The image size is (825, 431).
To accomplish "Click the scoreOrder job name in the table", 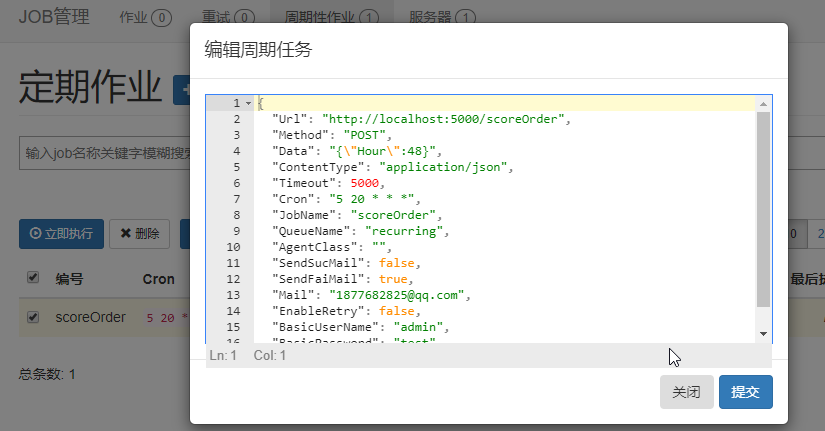I will pyautogui.click(x=90, y=317).
